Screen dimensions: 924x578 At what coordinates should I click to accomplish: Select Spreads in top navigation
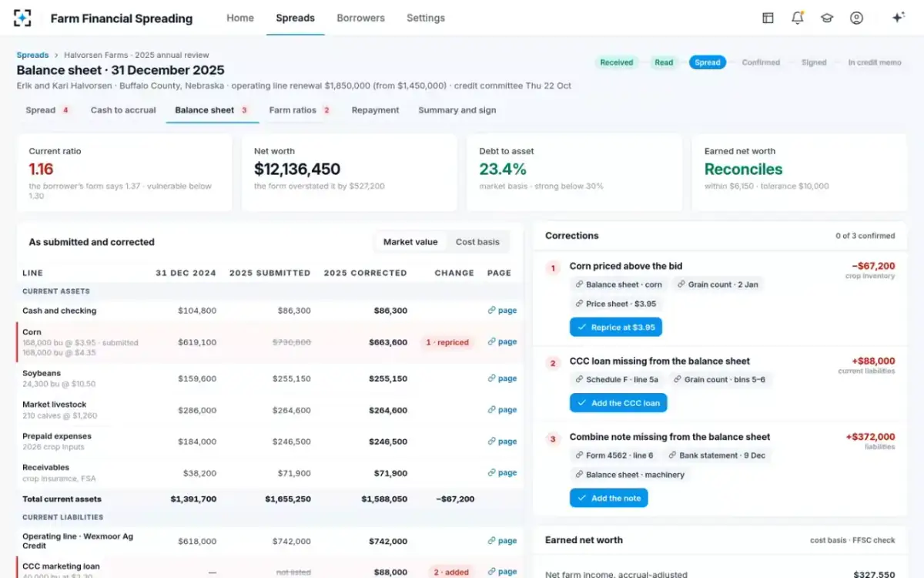(x=296, y=18)
